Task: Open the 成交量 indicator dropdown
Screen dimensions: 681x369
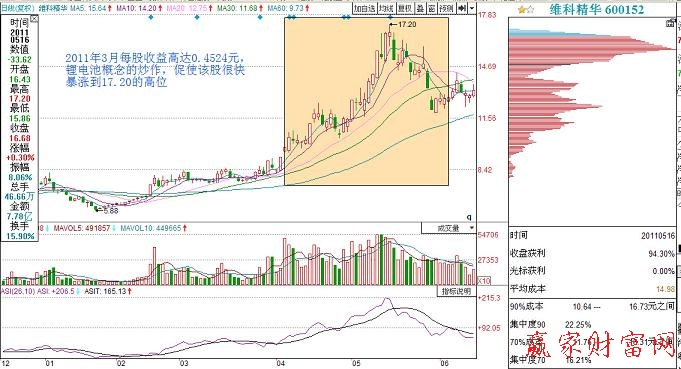Action: point(449,228)
